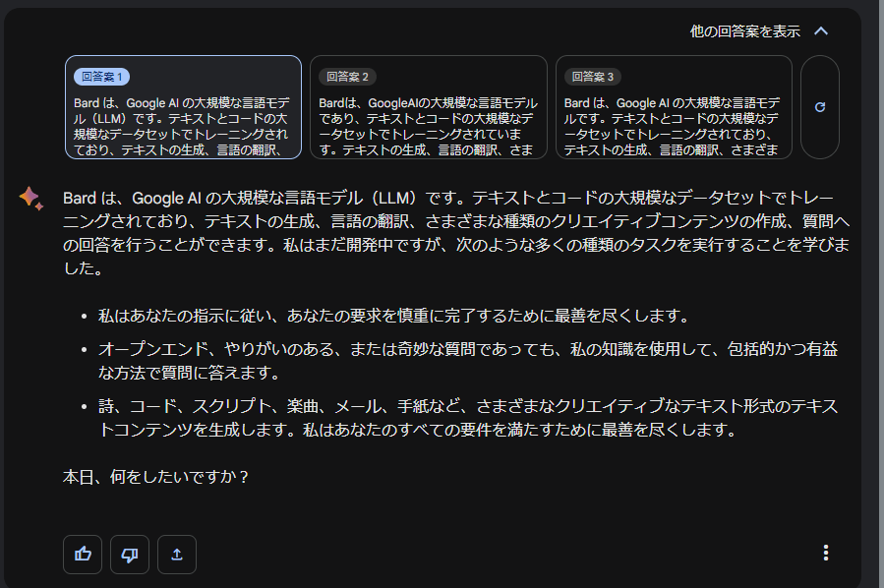The image size is (884, 588).
Task: Select the 回答案 1 draft card
Action: [x=183, y=107]
